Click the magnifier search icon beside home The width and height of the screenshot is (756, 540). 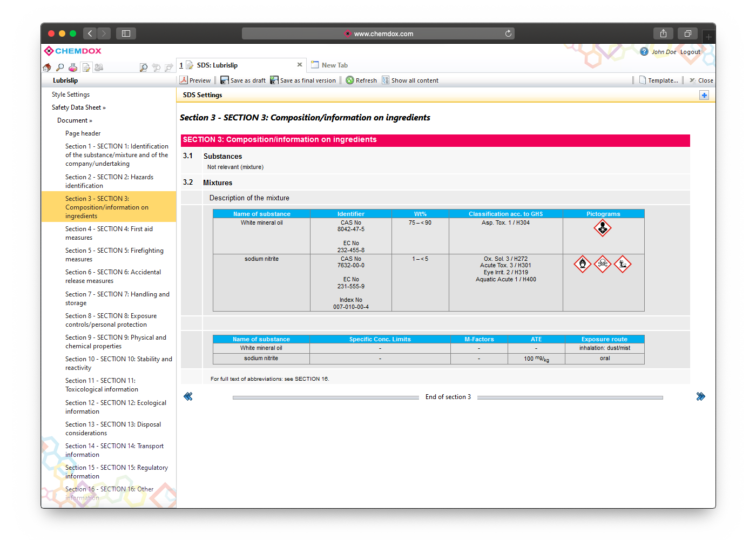[60, 67]
